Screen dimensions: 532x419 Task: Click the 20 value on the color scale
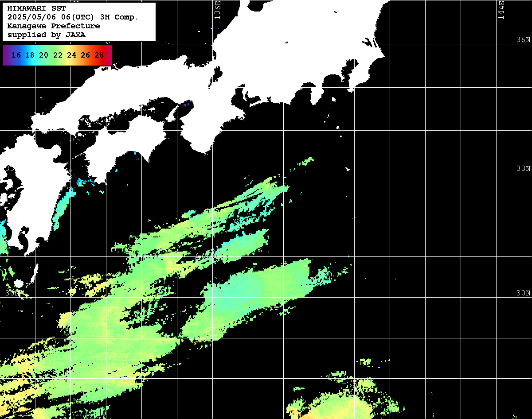click(x=43, y=55)
